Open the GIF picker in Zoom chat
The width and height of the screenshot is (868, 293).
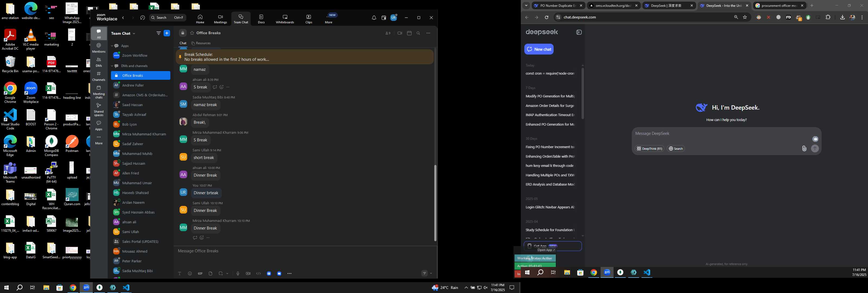(x=200, y=273)
